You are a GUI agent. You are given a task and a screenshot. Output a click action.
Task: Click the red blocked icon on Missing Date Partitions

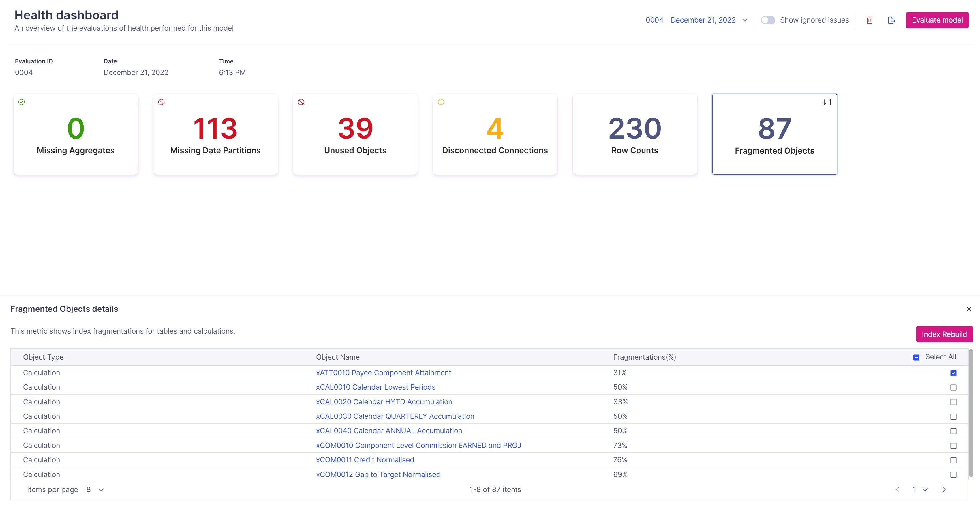pyautogui.click(x=161, y=102)
